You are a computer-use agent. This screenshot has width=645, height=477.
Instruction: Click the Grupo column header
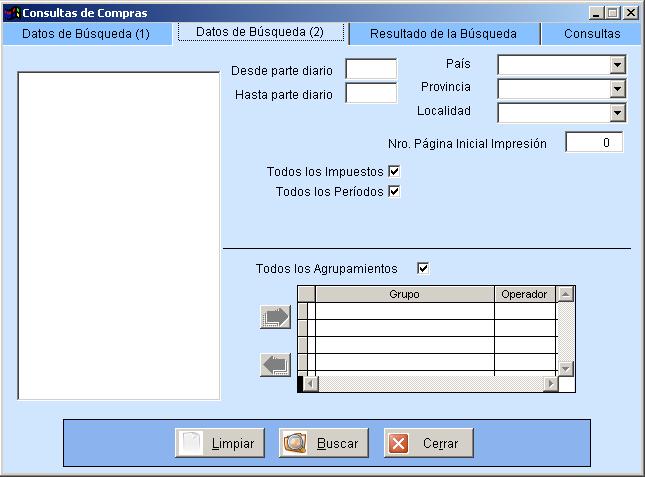coord(404,295)
